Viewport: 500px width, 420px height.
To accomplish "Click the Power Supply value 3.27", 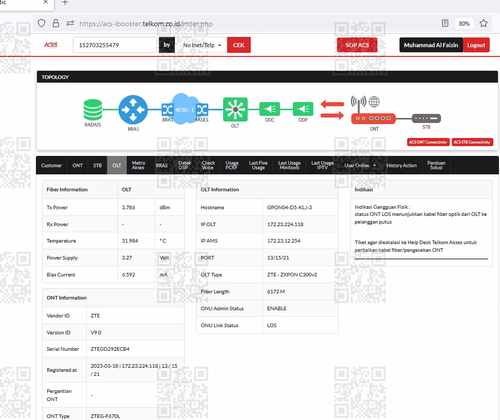I will pyautogui.click(x=127, y=258).
